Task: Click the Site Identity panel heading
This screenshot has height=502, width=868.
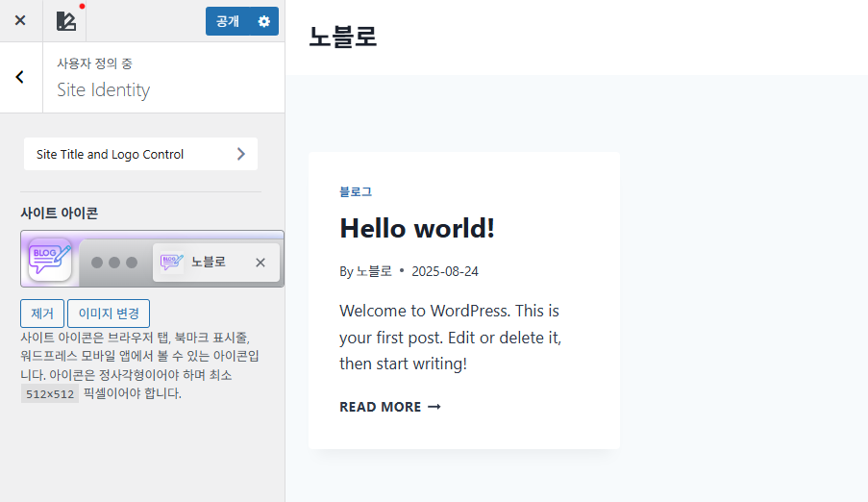Action: [104, 89]
